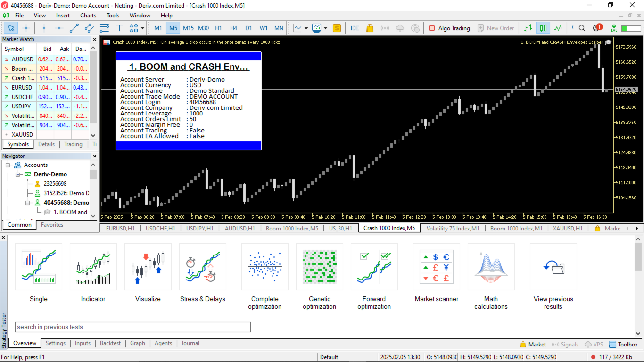Switch to Boom 1000 Index,M5 chart tab
This screenshot has height=362, width=644.
tap(292, 228)
